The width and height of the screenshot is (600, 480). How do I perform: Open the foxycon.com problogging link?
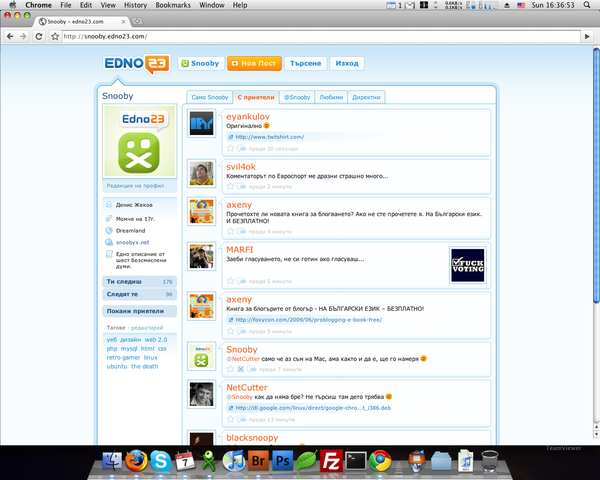pos(308,320)
